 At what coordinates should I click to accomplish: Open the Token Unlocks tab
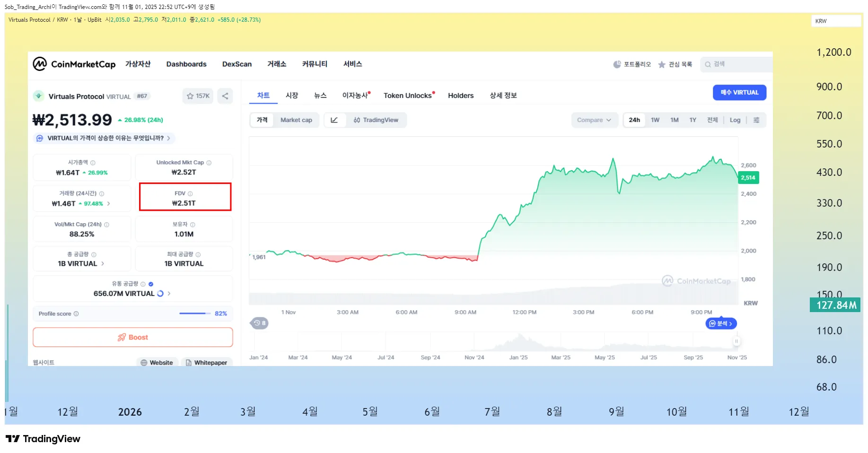[408, 96]
